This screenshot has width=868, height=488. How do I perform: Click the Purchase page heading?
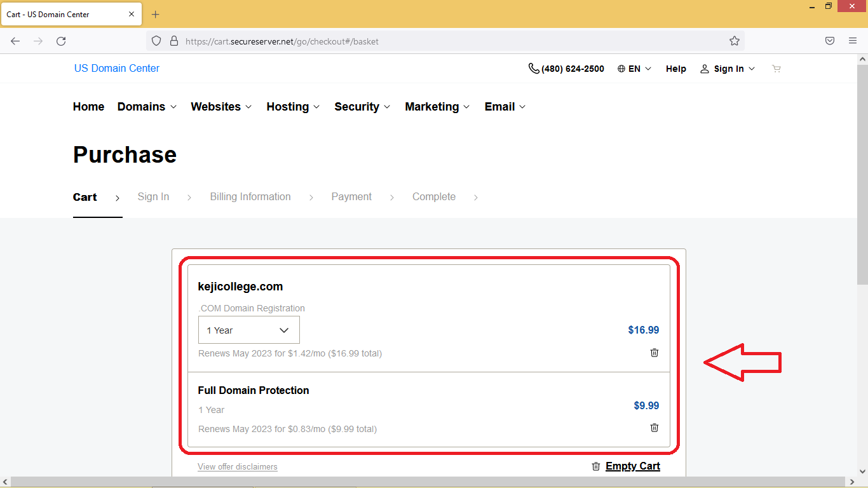pos(125,154)
